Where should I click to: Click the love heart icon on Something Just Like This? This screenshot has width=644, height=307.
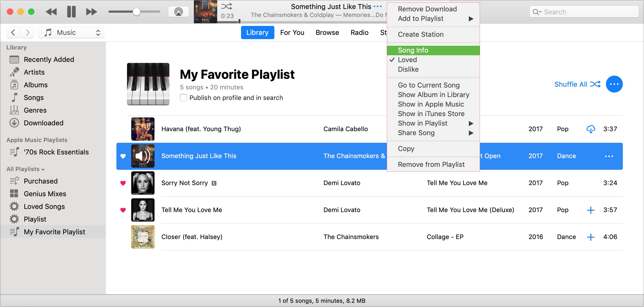click(123, 156)
